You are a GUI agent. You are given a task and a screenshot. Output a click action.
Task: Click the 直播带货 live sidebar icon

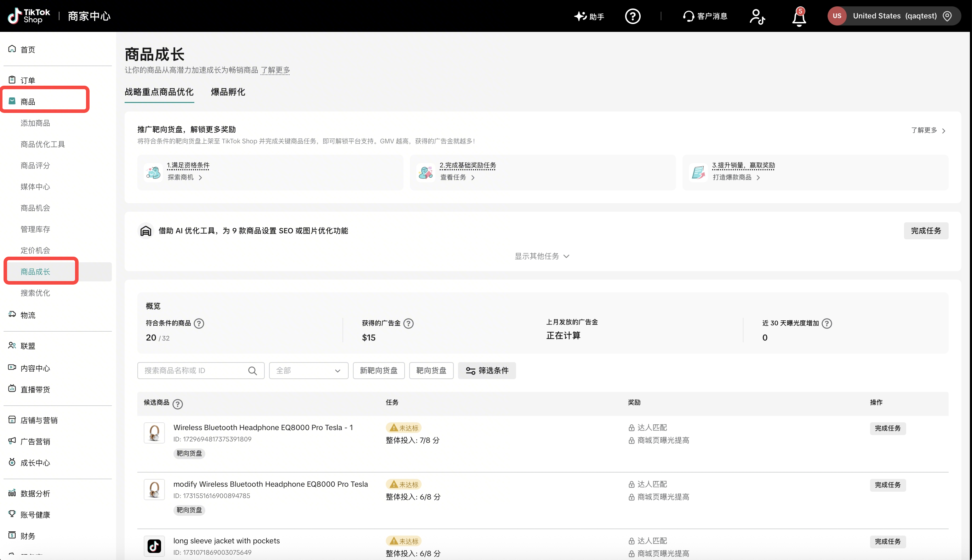tap(12, 388)
